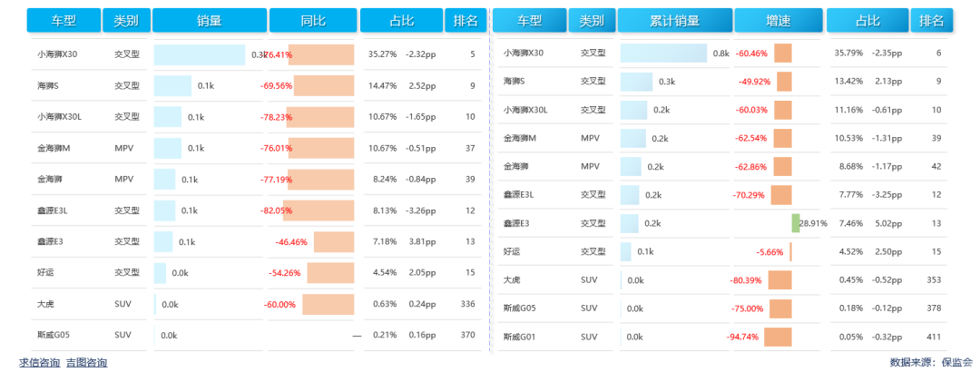Click the 同比 column header
Screen dimensions: 980x372
312,20
